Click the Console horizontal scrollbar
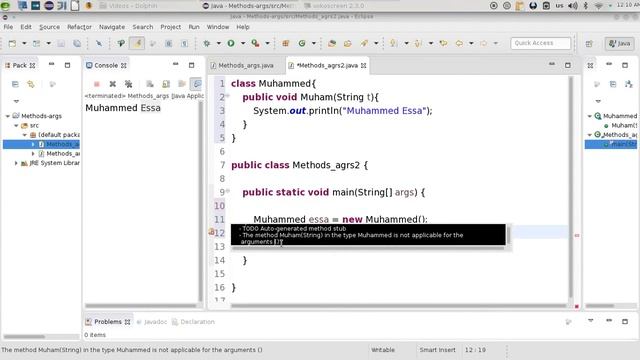 (141, 305)
